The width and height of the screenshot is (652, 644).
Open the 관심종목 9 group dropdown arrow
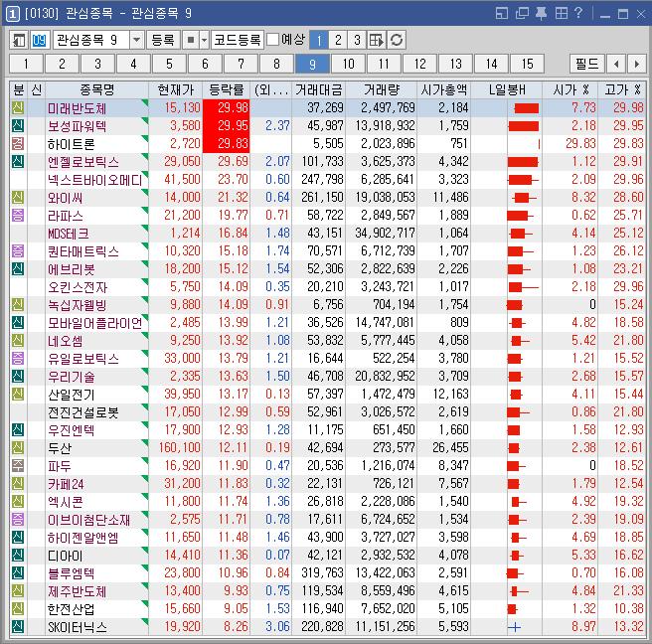click(136, 41)
